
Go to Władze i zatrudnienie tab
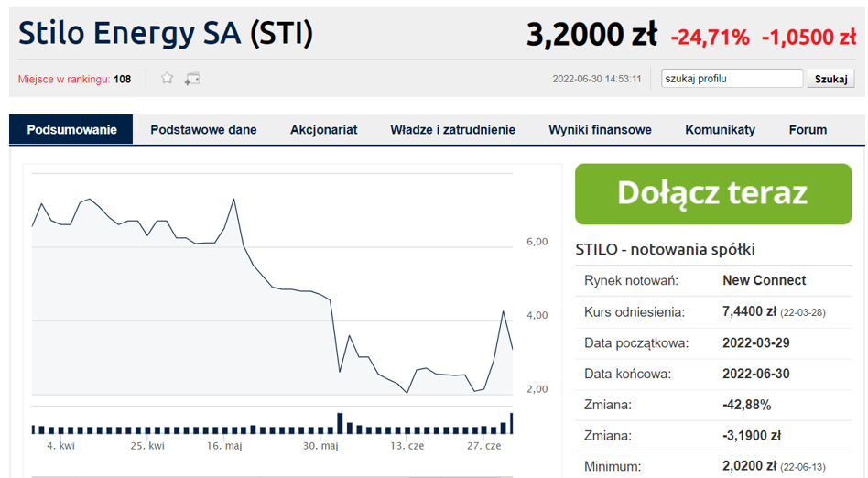pyautogui.click(x=453, y=130)
